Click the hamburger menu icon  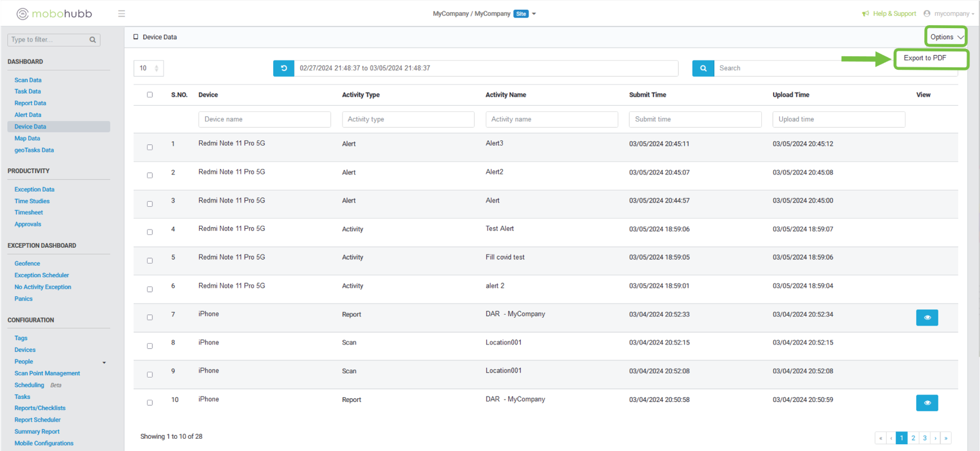pos(121,13)
